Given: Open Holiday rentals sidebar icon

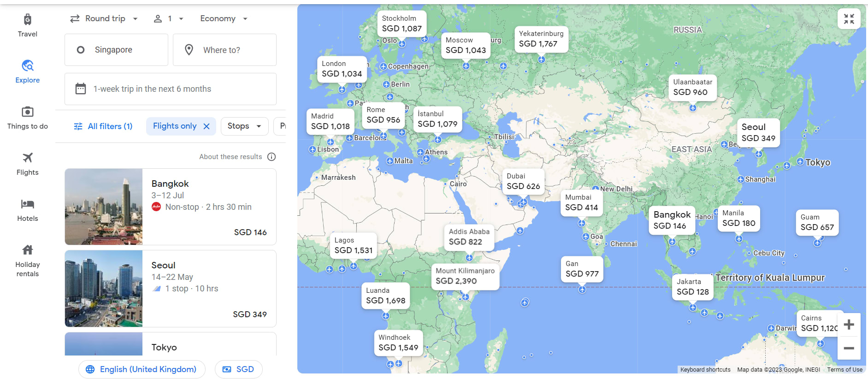Looking at the screenshot, I should coord(28,250).
